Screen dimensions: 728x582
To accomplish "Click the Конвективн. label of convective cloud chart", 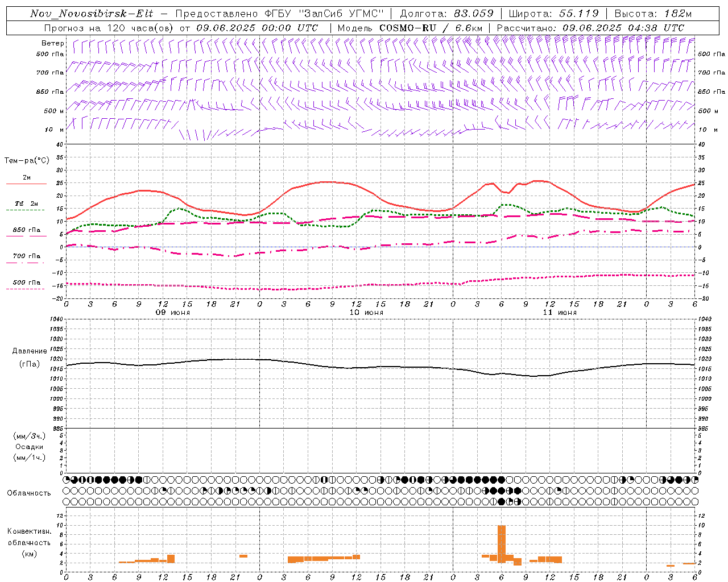I will [30, 531].
